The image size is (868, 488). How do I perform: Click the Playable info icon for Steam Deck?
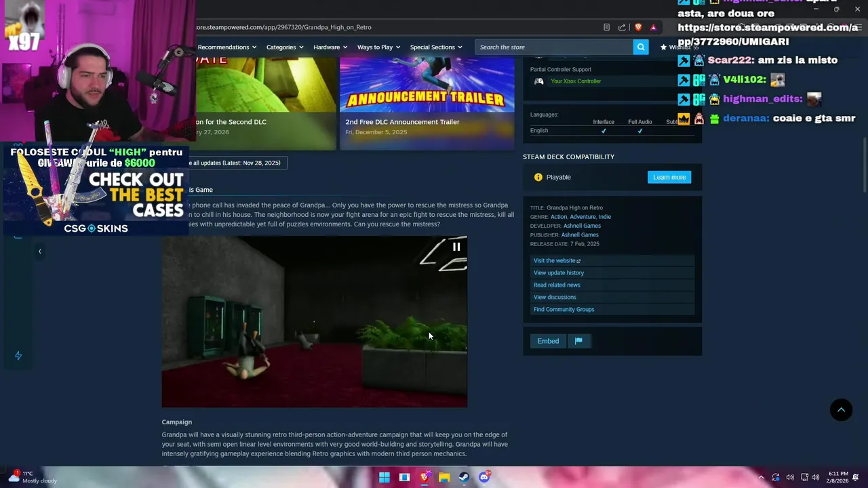pos(538,177)
